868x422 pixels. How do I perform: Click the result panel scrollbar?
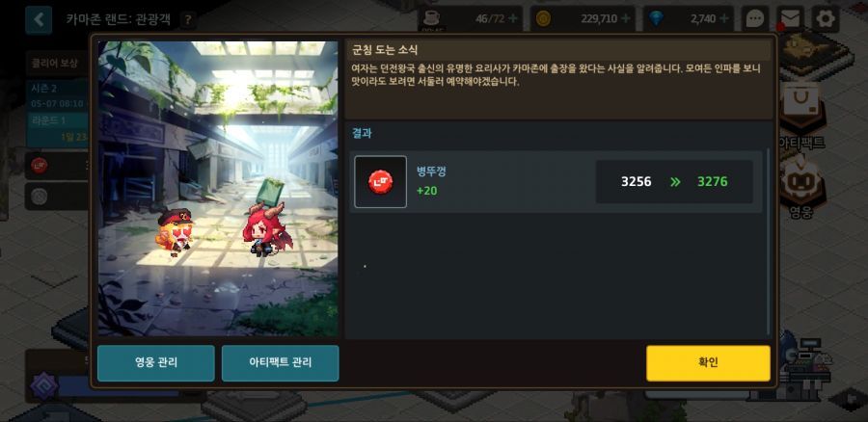(768, 241)
